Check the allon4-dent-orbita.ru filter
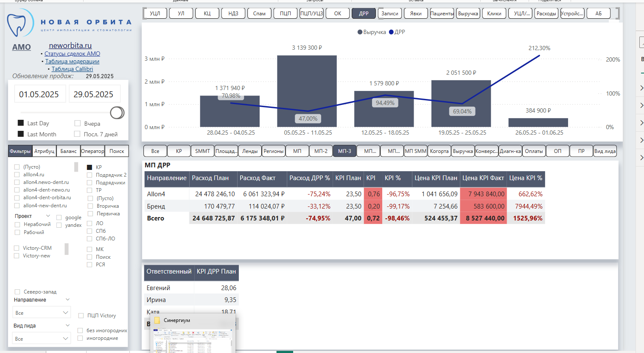This screenshot has height=353, width=644. tap(17, 198)
